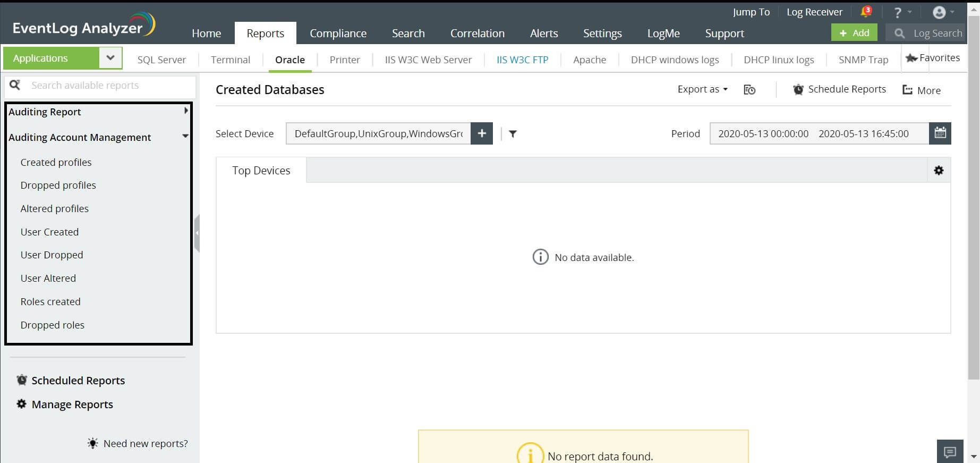Viewport: 980px width, 463px height.
Task: Open the Settings tab
Action: [x=602, y=33]
